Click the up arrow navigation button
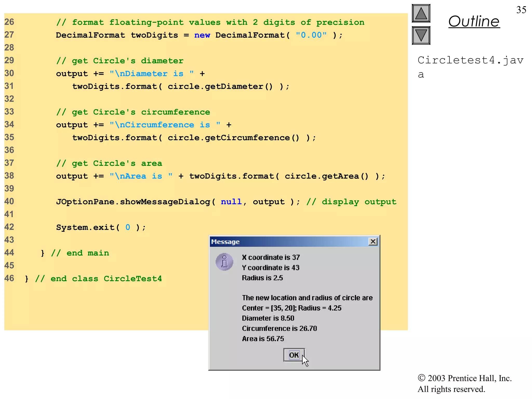This screenshot has height=399, width=532. (x=421, y=14)
